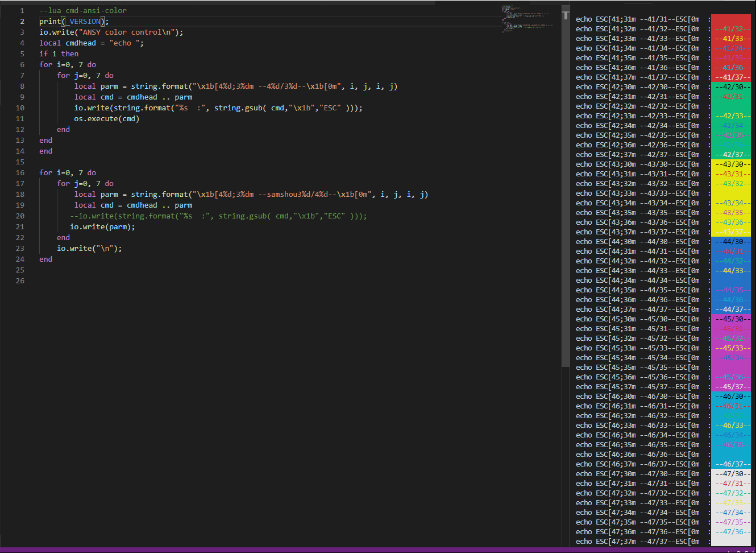The height and width of the screenshot is (553, 756).
Task: Click line number 26 in the gutter
Action: pos(20,281)
